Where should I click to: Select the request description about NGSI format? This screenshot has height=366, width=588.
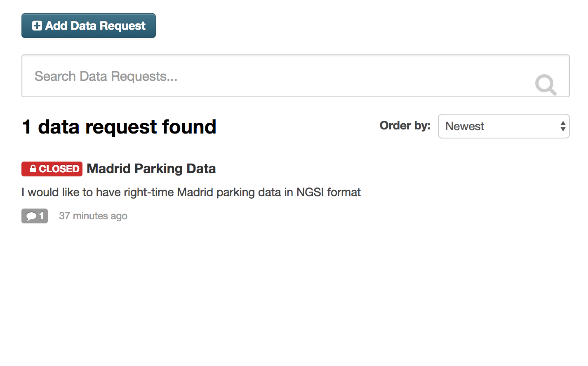[191, 192]
